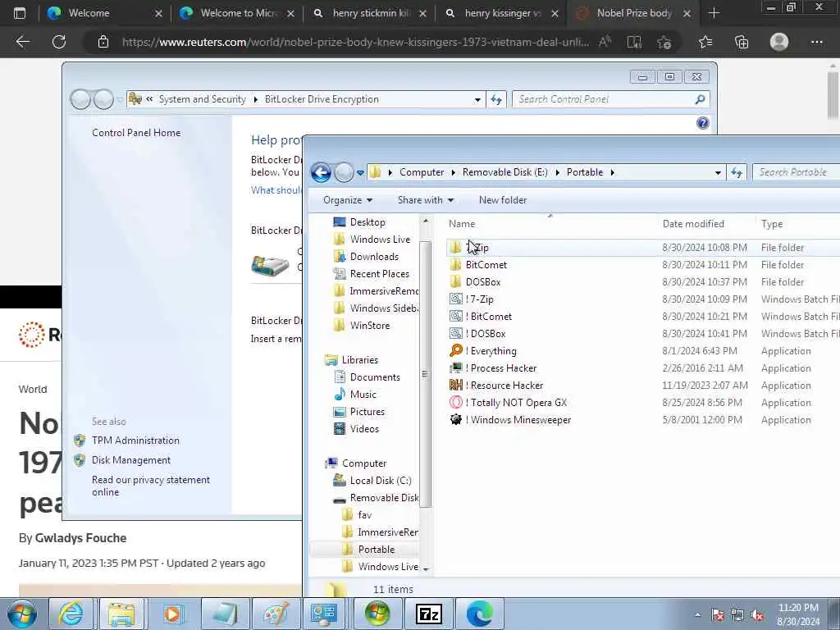Click taskbar clock showing 11:20 PM
This screenshot has height=630, width=840.
coord(798,614)
